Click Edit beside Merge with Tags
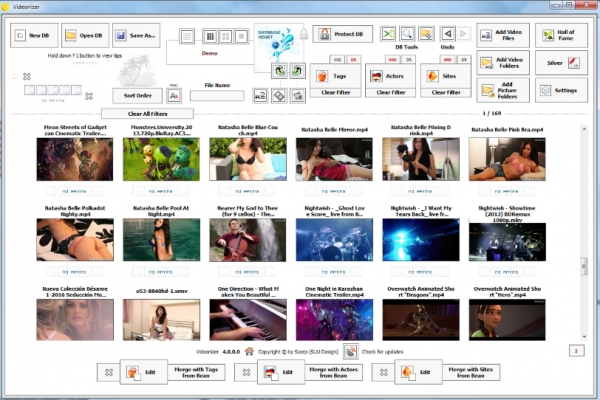This screenshot has height=400, width=600. pyautogui.click(x=144, y=372)
